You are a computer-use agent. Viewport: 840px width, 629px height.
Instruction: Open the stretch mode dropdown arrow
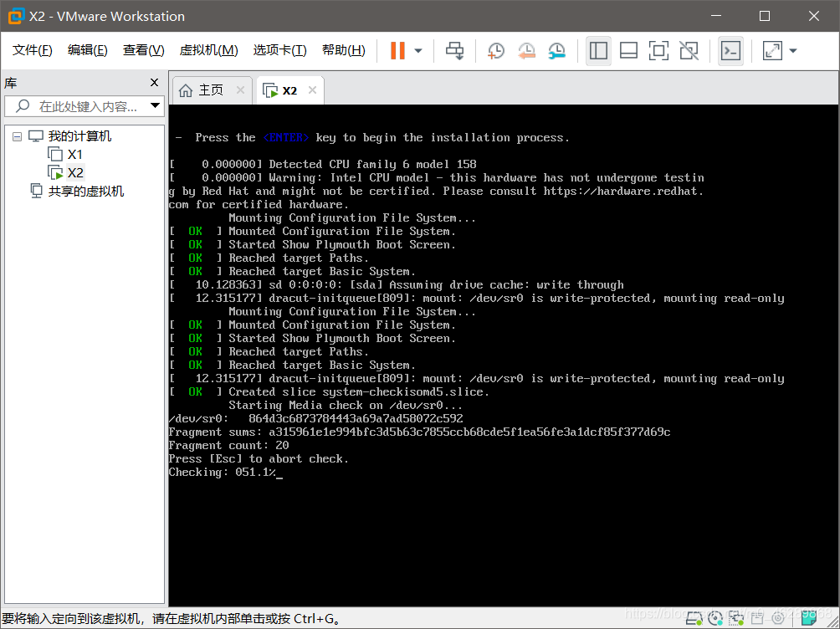pos(793,51)
